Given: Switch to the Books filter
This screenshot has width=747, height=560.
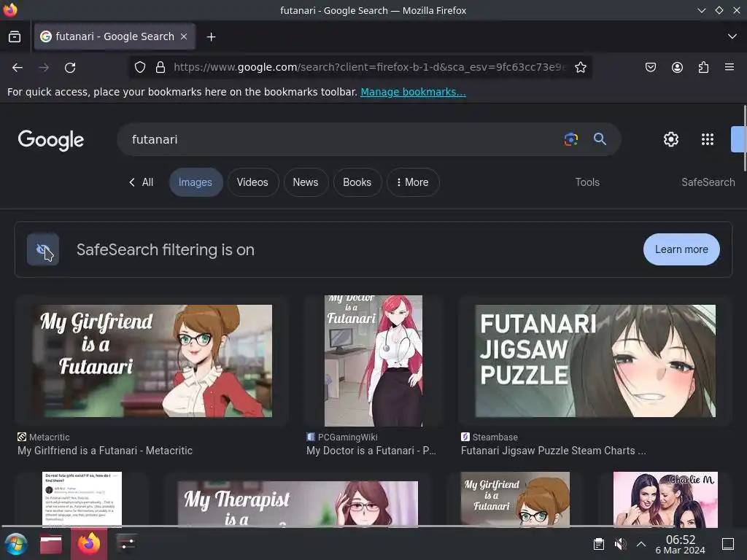Looking at the screenshot, I should pyautogui.click(x=357, y=182).
